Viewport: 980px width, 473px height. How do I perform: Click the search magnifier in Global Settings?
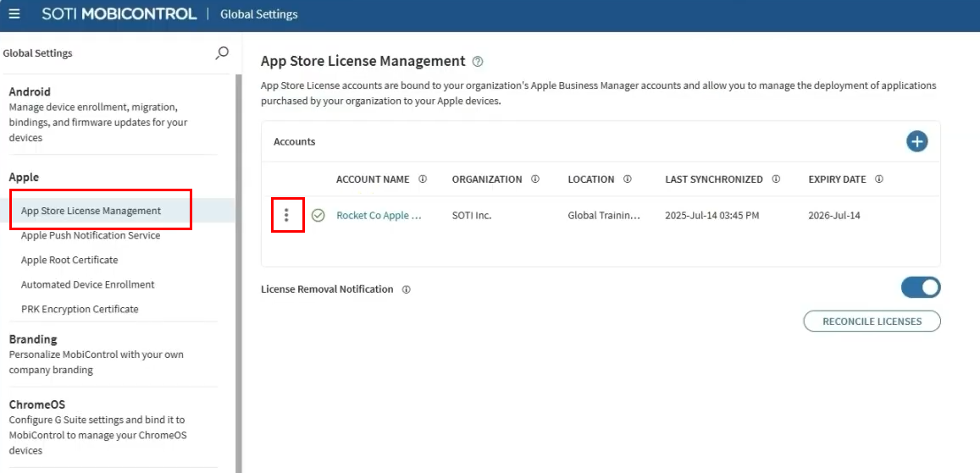coord(222,53)
